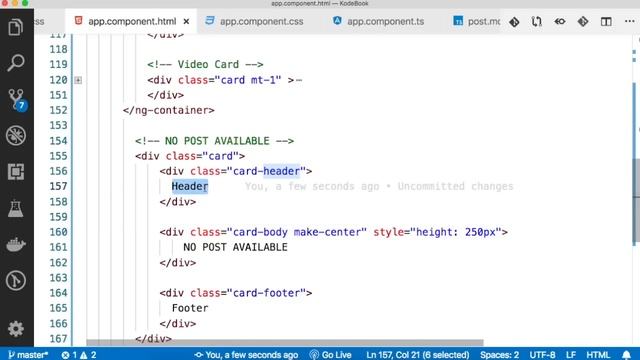Click the compare changes toolbar icon
This screenshot has width=640, height=360.
click(x=537, y=22)
